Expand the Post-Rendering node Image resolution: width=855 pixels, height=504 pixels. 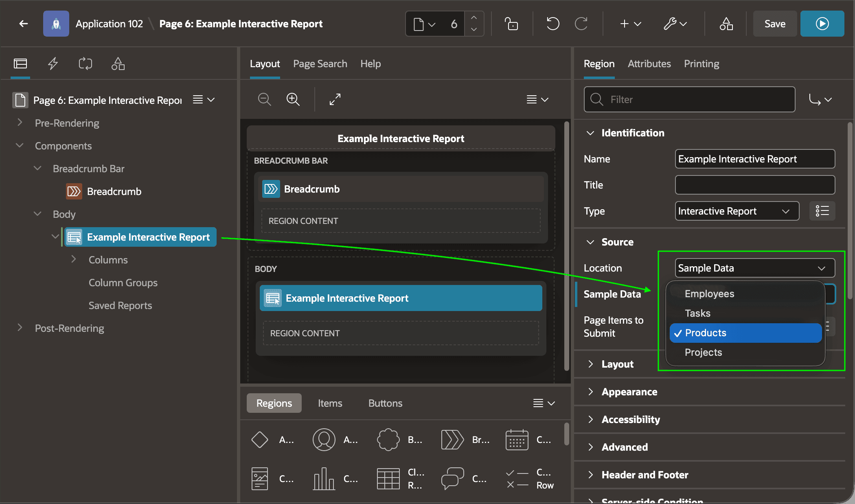pos(20,328)
